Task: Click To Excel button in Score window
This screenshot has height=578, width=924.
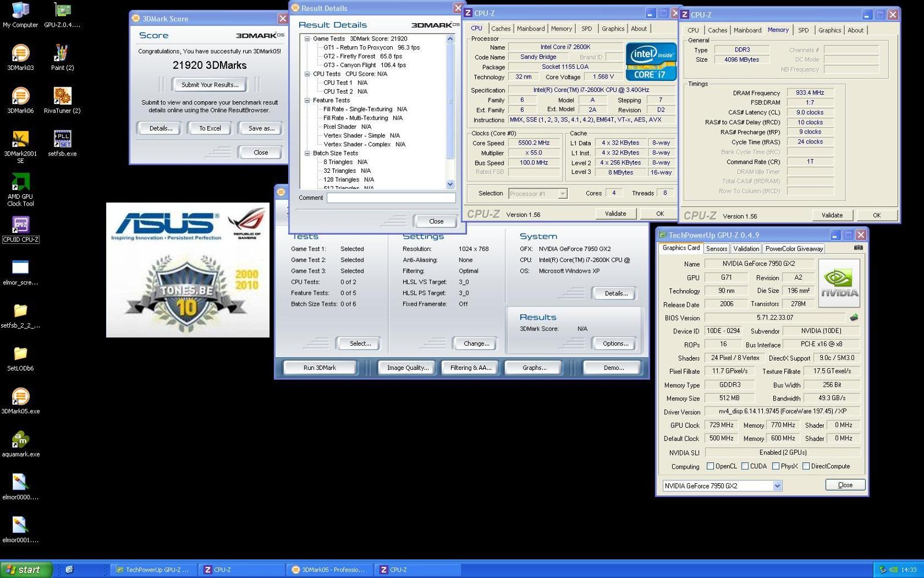Action: point(210,128)
